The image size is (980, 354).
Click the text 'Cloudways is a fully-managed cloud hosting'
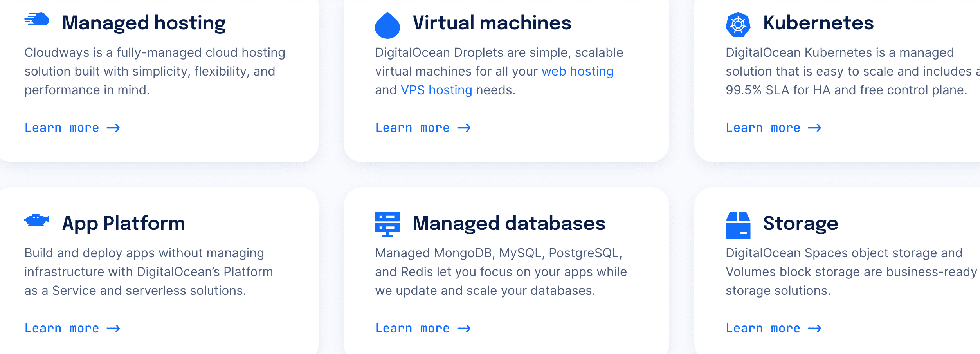point(155,52)
